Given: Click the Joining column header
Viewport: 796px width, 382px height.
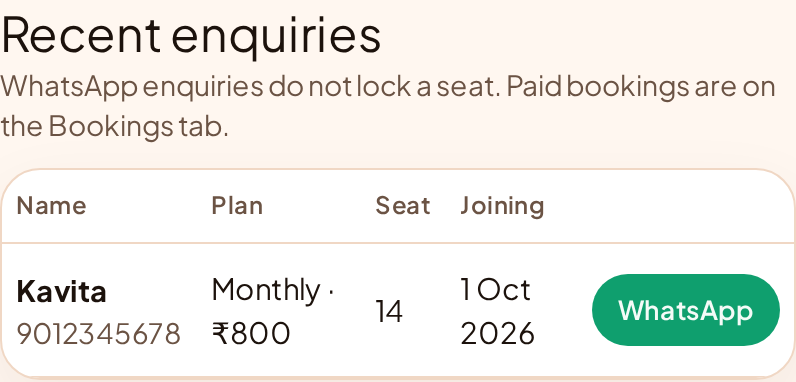Looking at the screenshot, I should coord(502,206).
